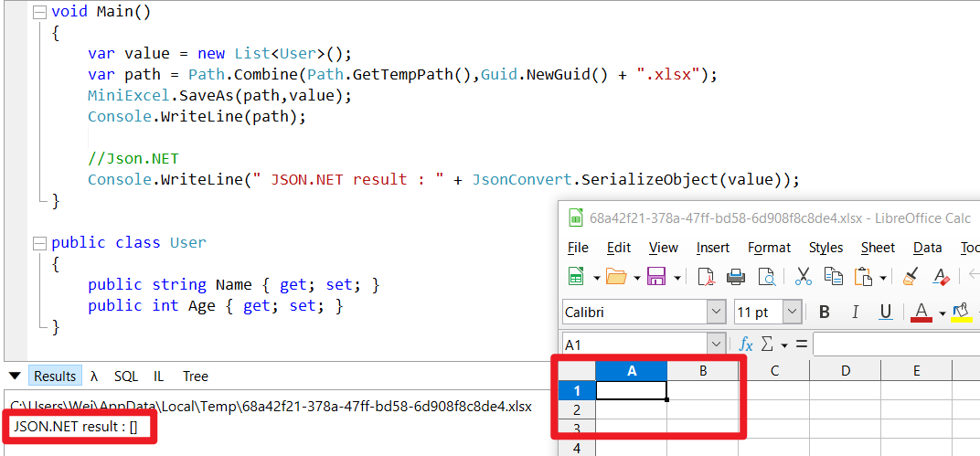Click the Clear Direct Formatting icon
The width and height of the screenshot is (980, 456).
(941, 276)
